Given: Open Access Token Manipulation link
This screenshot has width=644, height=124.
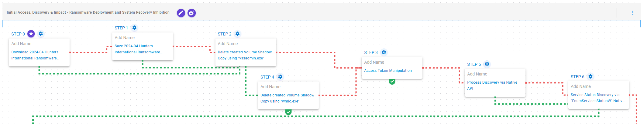Looking at the screenshot, I should [388, 71].
